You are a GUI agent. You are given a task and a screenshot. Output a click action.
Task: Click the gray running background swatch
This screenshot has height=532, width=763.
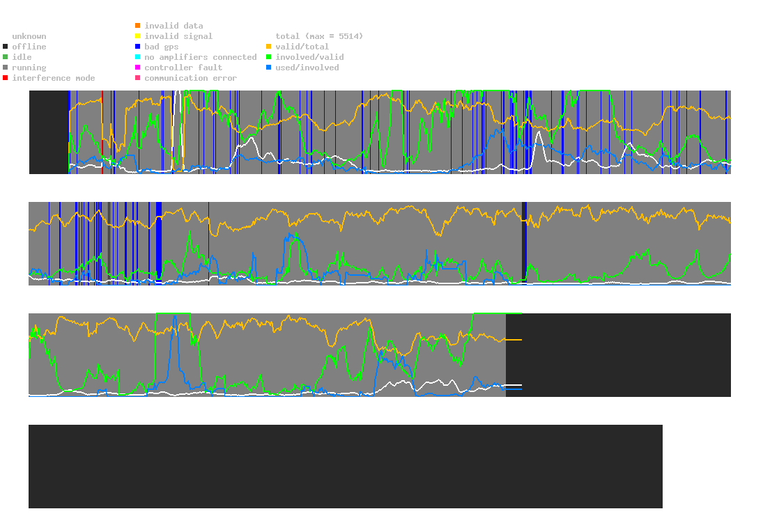tap(6, 68)
